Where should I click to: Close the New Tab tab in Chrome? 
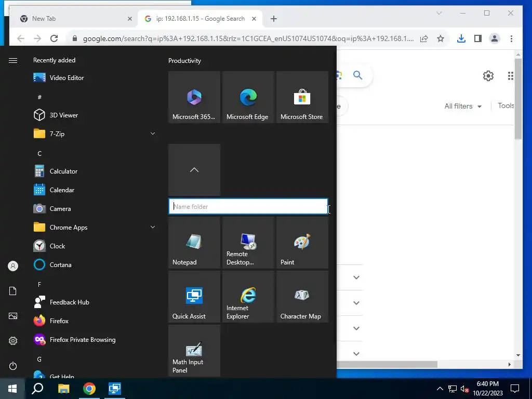point(129,19)
